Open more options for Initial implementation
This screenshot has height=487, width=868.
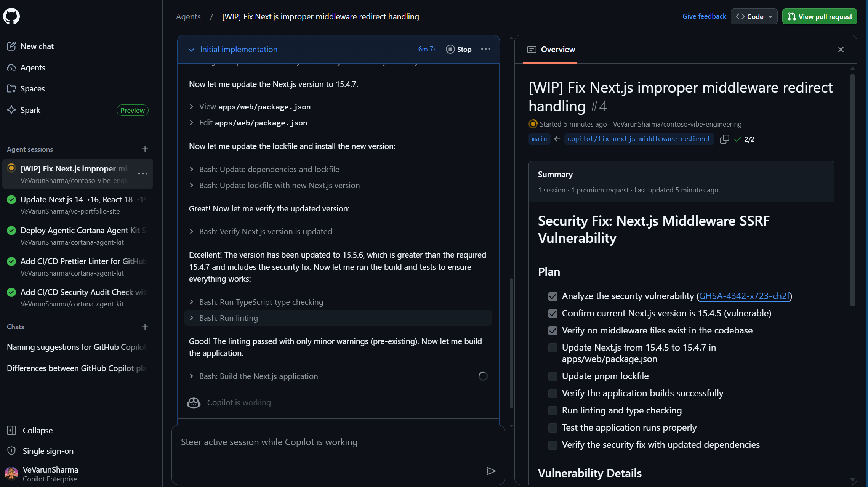point(486,49)
